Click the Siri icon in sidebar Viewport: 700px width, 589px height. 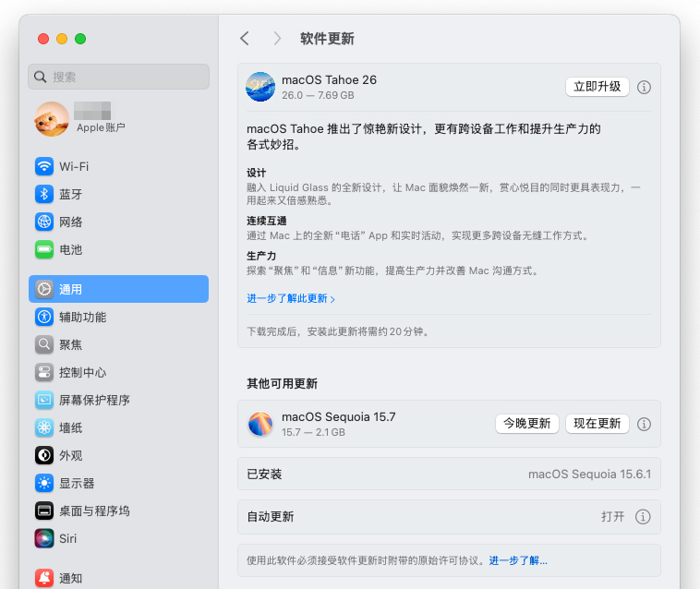click(44, 538)
